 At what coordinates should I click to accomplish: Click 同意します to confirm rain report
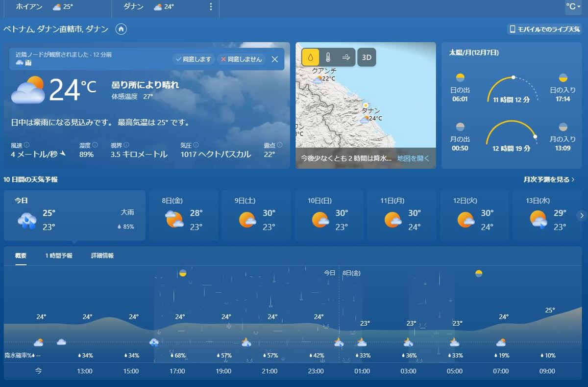[194, 59]
